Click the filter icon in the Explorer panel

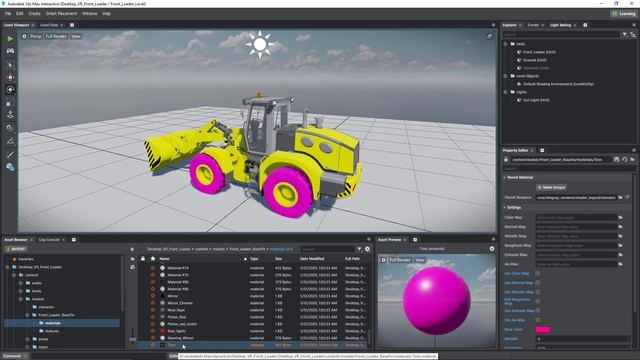(625, 35)
